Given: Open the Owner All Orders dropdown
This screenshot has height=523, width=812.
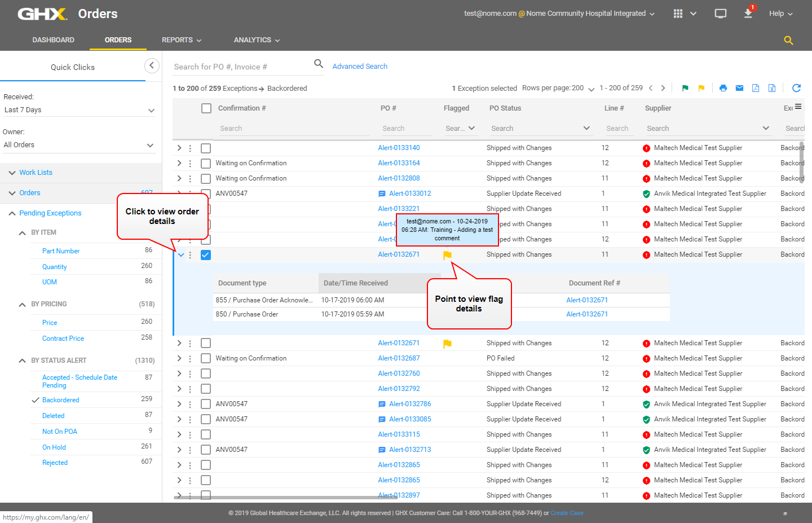Looking at the screenshot, I should click(x=79, y=145).
